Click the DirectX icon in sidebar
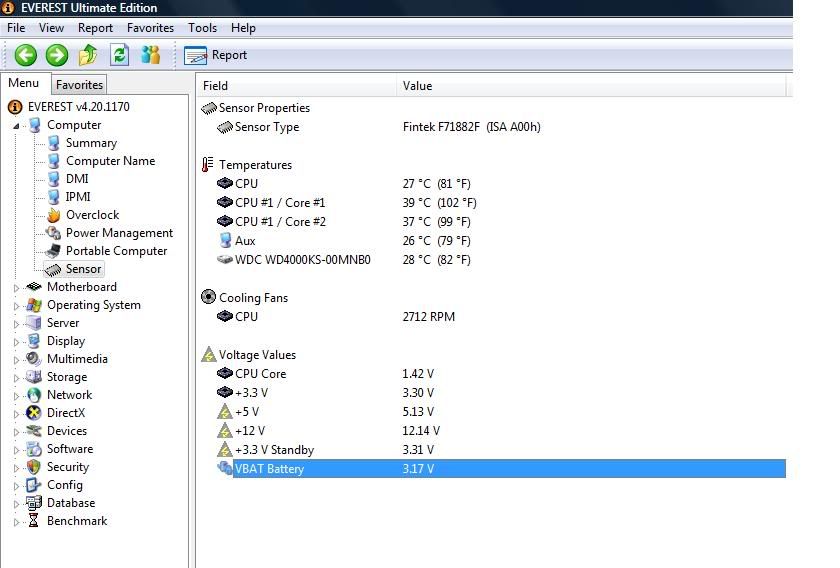 point(34,413)
